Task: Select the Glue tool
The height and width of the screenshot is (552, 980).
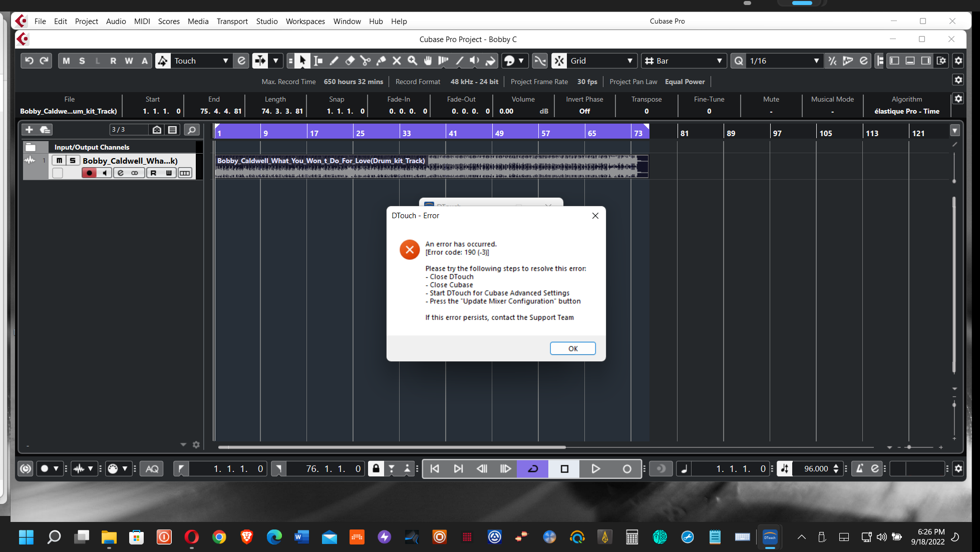Action: pyautogui.click(x=381, y=61)
